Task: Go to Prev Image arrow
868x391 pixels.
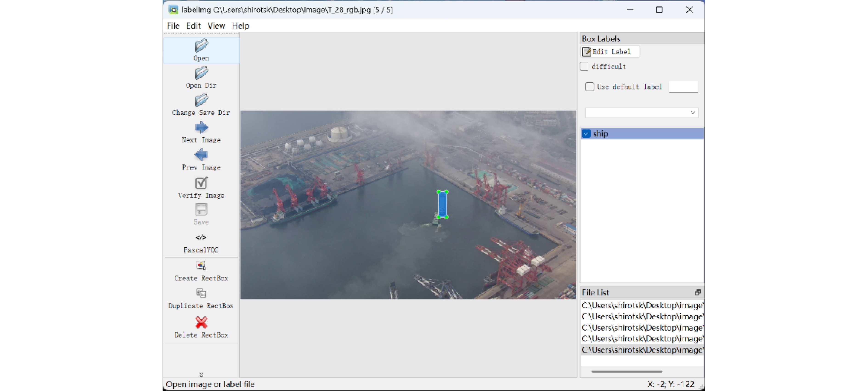Action: (201, 155)
